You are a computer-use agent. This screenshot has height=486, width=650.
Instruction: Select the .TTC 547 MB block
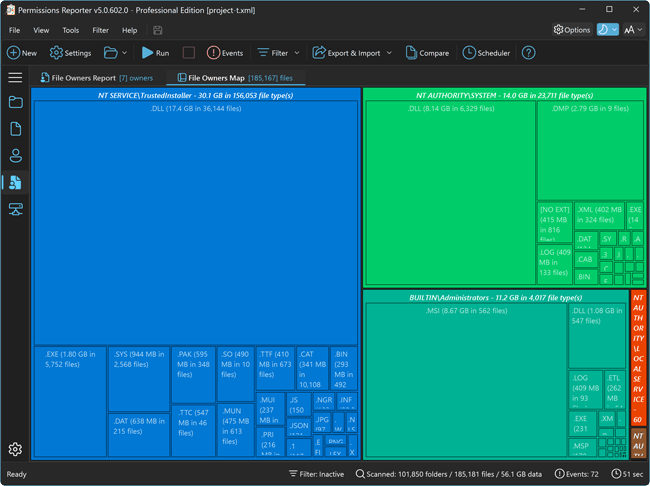[193, 430]
